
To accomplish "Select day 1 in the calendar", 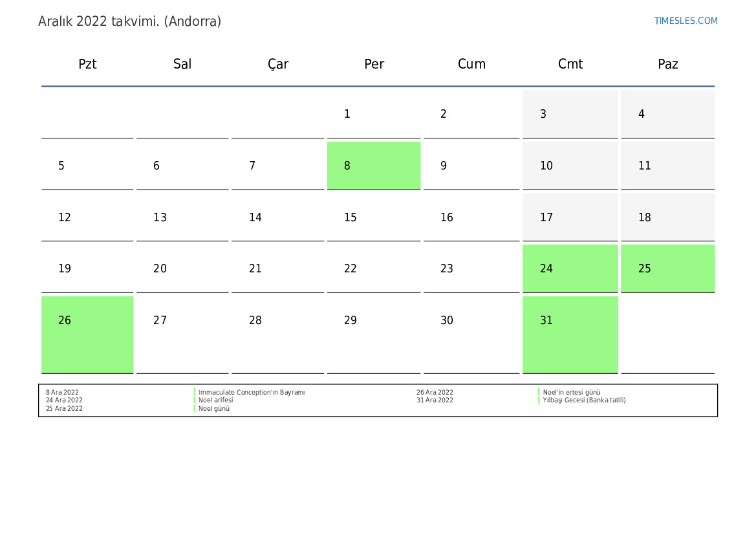I will [x=374, y=114].
